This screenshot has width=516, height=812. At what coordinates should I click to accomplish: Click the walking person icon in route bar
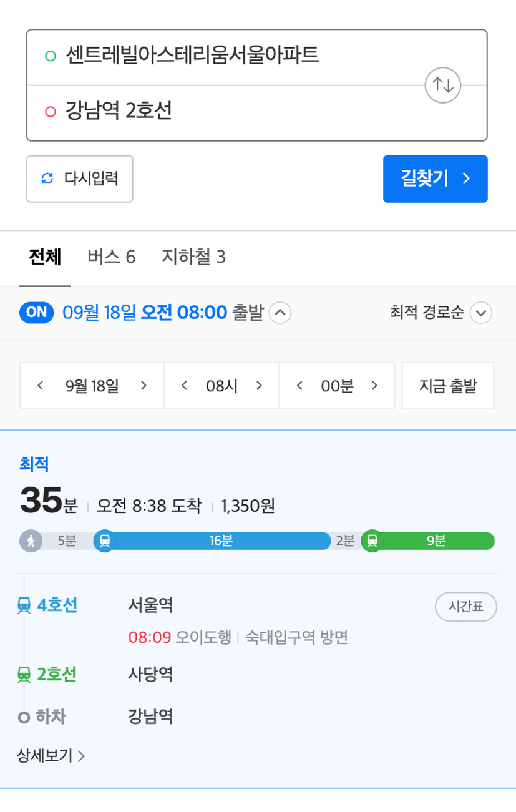pyautogui.click(x=31, y=541)
